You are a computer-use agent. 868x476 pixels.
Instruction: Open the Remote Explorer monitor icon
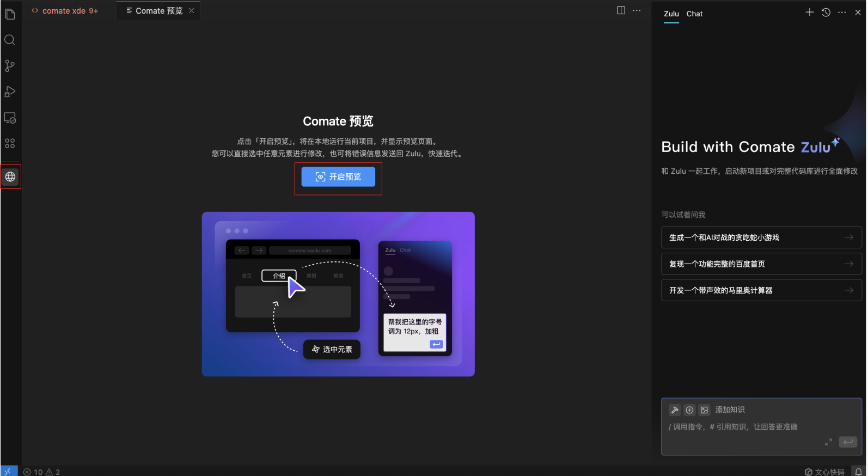[x=10, y=118]
